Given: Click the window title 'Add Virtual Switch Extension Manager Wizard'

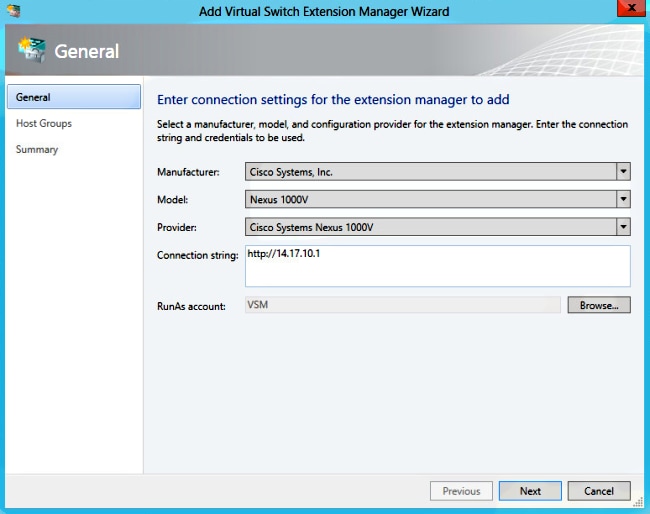Looking at the screenshot, I should coord(324,11).
